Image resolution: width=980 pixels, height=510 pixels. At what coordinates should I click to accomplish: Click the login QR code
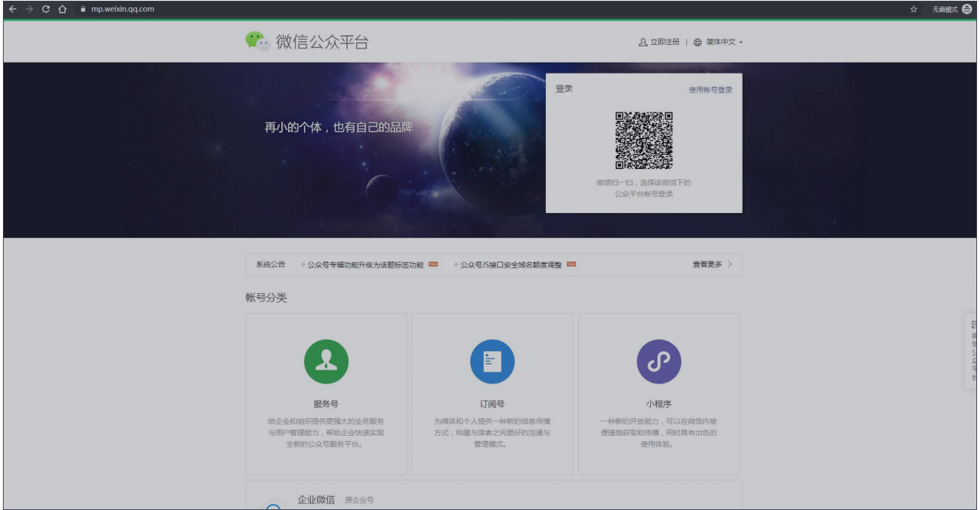tap(644, 140)
